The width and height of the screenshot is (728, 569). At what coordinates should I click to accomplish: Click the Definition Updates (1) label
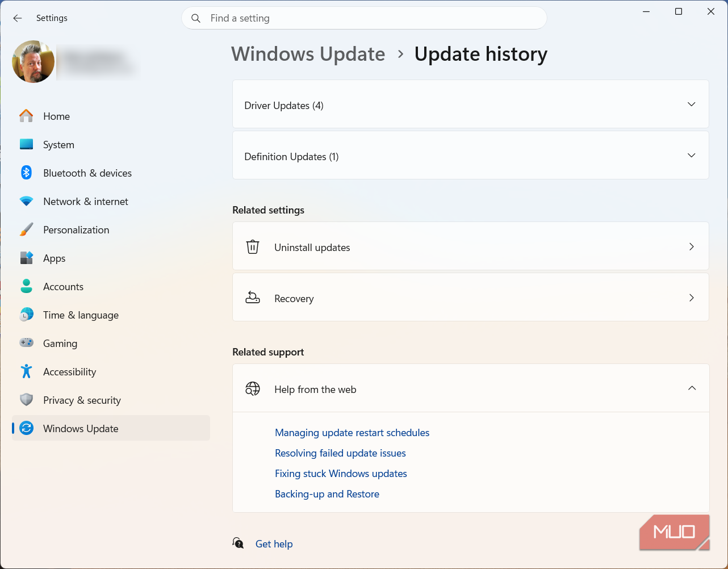click(291, 157)
